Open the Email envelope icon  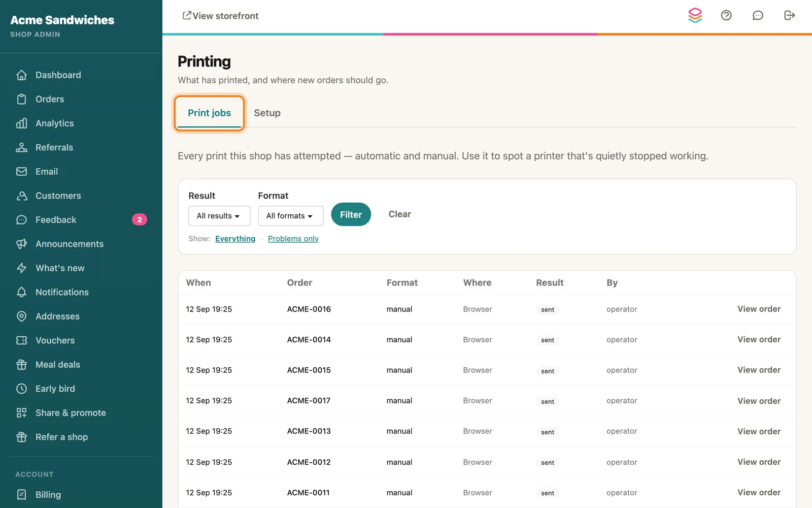(21, 172)
